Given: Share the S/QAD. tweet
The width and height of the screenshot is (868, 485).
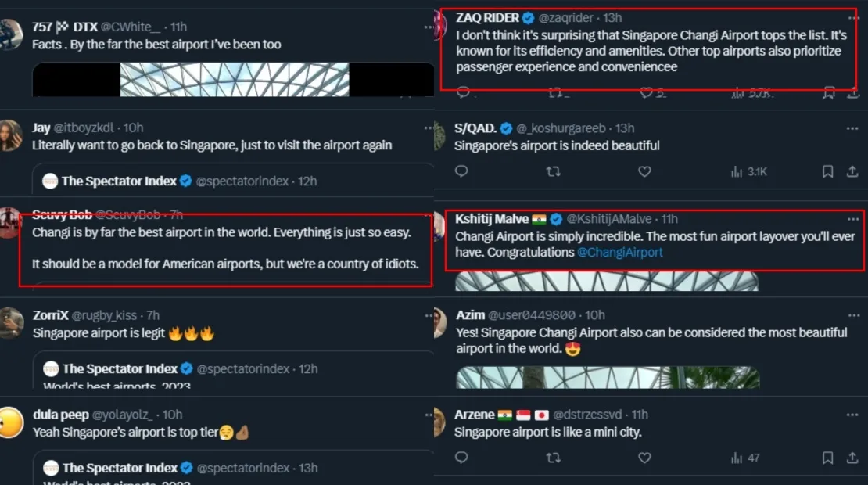Looking at the screenshot, I should pyautogui.click(x=852, y=171).
